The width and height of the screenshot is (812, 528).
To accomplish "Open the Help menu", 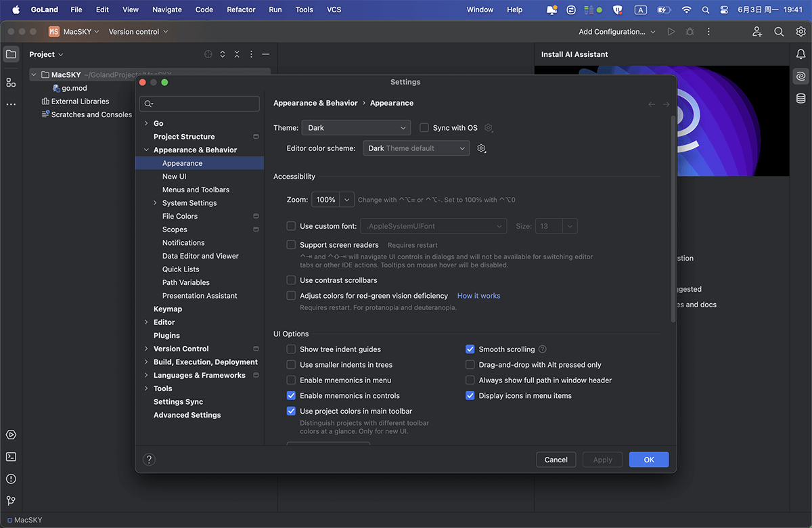I will coord(515,9).
